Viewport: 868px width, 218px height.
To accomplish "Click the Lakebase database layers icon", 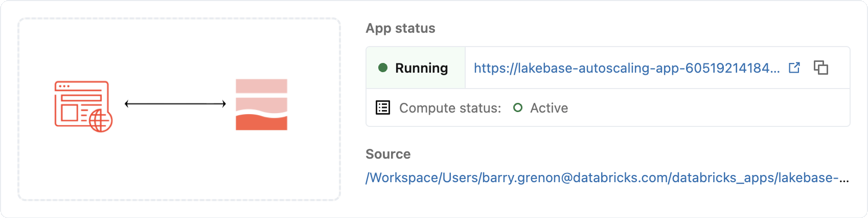I will pos(261,104).
